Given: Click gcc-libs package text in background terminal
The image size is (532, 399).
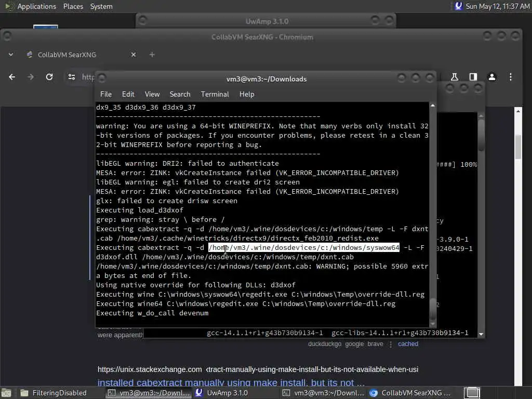Looking at the screenshot, I should tap(400, 333).
